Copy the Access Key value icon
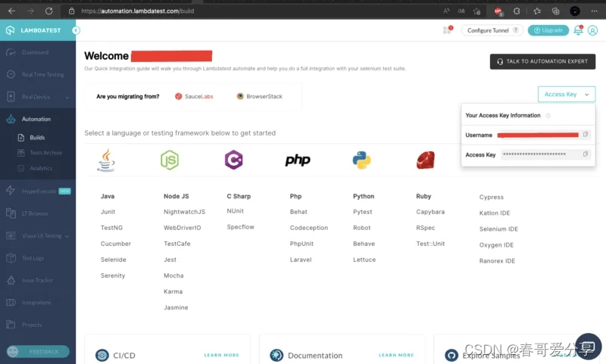This screenshot has width=606, height=364. [x=585, y=154]
